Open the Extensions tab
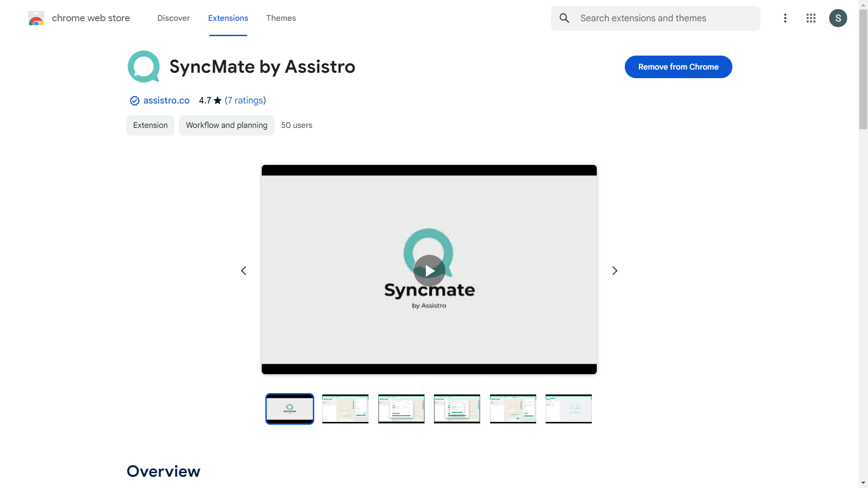The image size is (868, 488). point(228,18)
